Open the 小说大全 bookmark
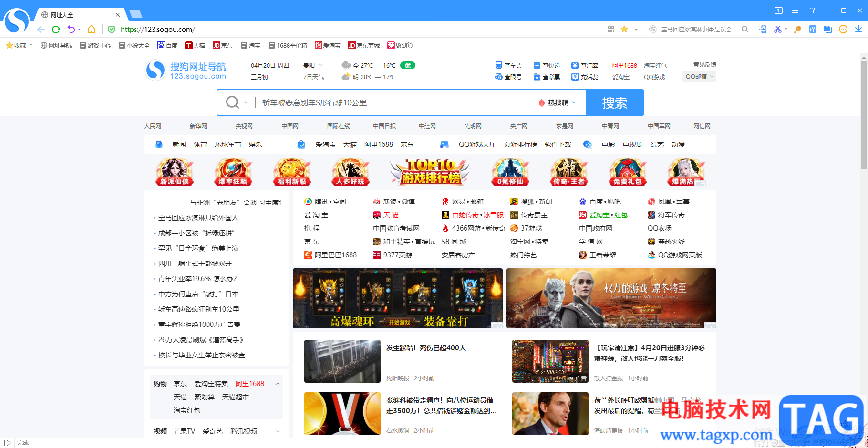868x448 pixels. (134, 45)
